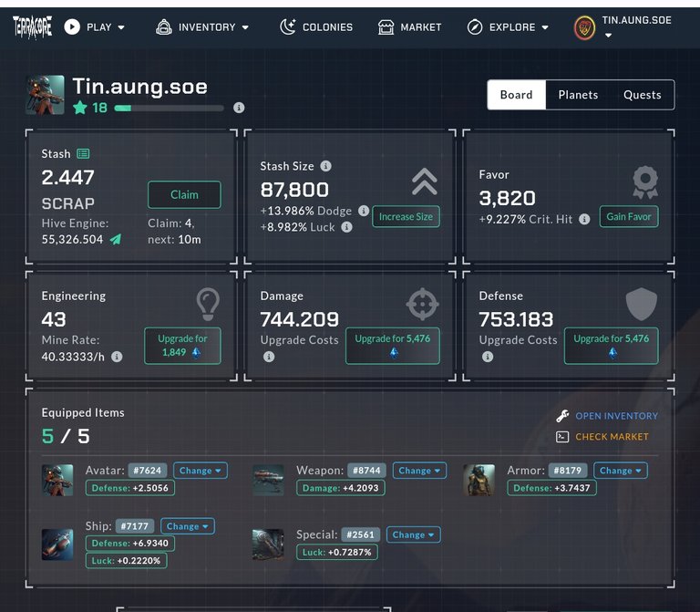This screenshot has width=700, height=612.
Task: Click the Market storefront icon
Action: [x=386, y=27]
